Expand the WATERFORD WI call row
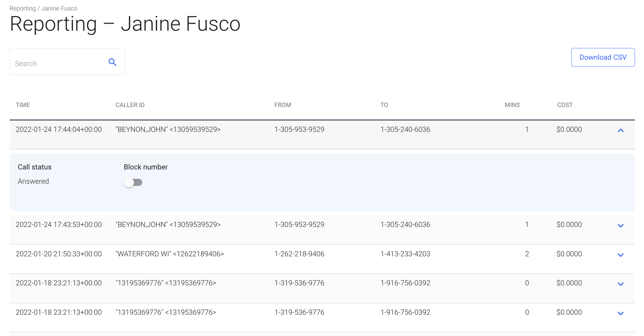The width and height of the screenshot is (644, 336). 620,255
